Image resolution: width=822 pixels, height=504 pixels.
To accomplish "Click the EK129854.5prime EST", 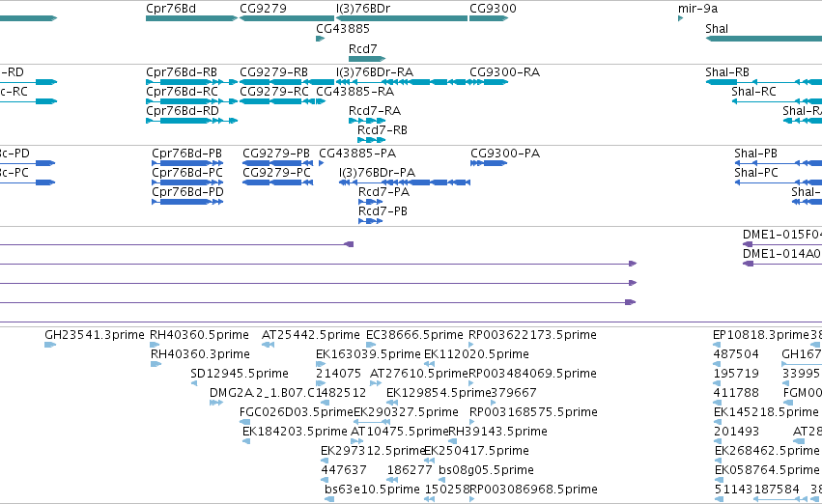I will pos(390,403).
